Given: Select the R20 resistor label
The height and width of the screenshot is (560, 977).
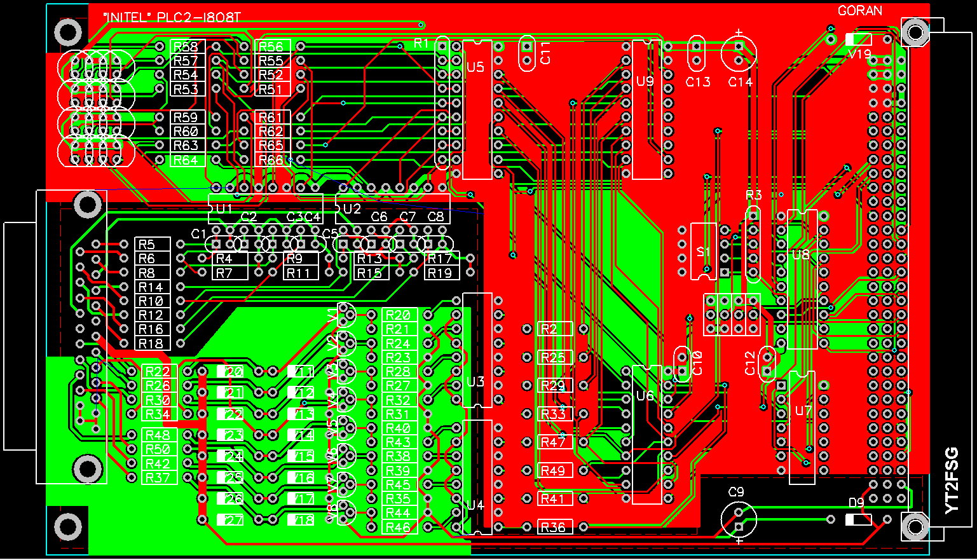Looking at the screenshot, I should tap(398, 315).
